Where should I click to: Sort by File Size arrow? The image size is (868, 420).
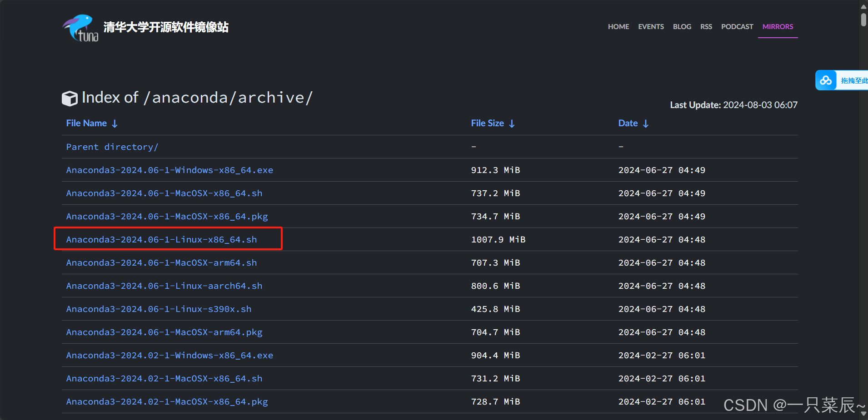click(512, 124)
